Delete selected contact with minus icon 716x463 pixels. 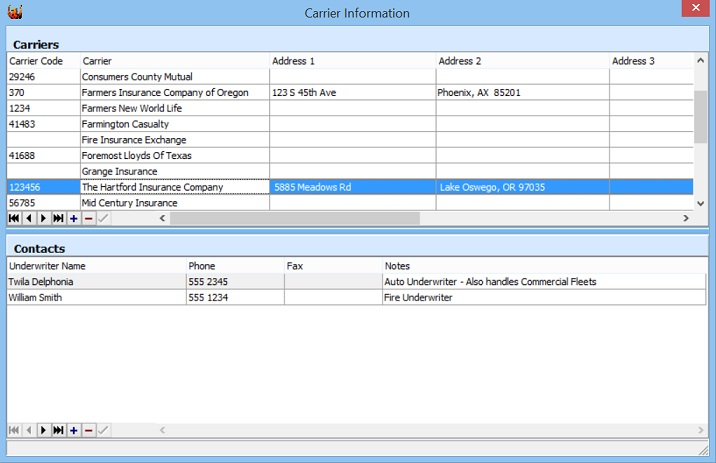89,430
